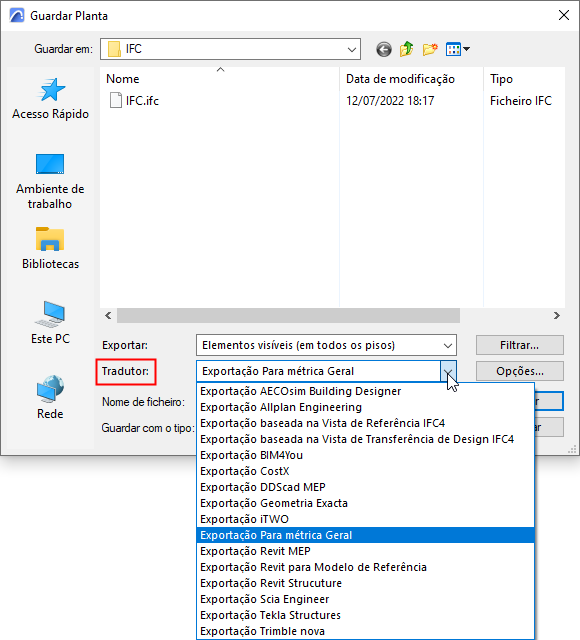580x640 pixels.
Task: Select highlighted Exportação Para métrica Geral entry
Action: click(x=365, y=535)
